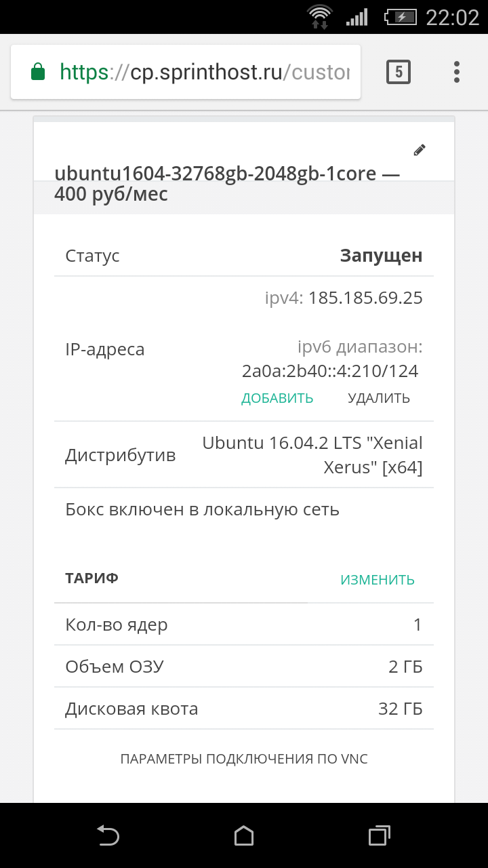The image size is (488, 868).
Task: Open Chrome's three-dot menu
Action: 457,71
